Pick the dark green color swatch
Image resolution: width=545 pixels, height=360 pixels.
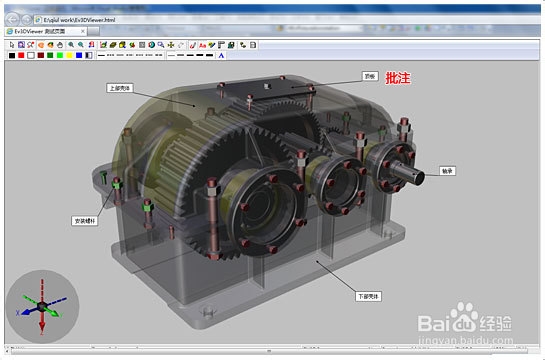(50, 55)
